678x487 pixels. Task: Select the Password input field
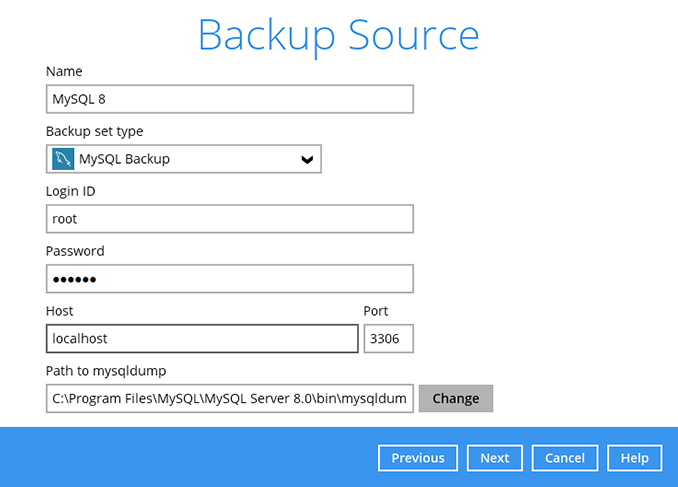230,279
